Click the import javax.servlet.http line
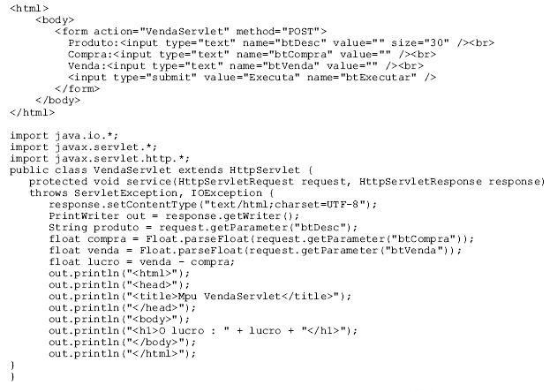Screen dimensions: 550x392 click(100, 159)
